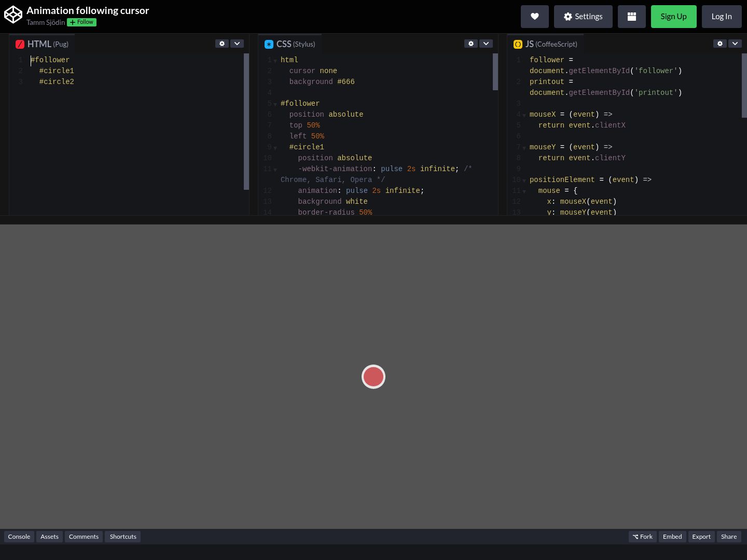Viewport: 747px width, 560px height.
Task: Click the HTML editor vertical scrollbar
Action: point(246,121)
